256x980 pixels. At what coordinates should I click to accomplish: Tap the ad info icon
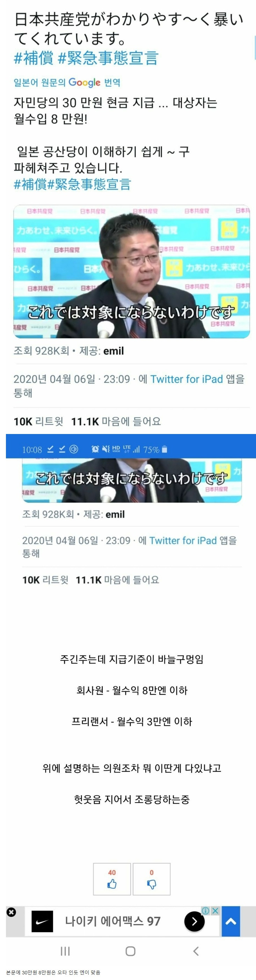(x=205, y=910)
